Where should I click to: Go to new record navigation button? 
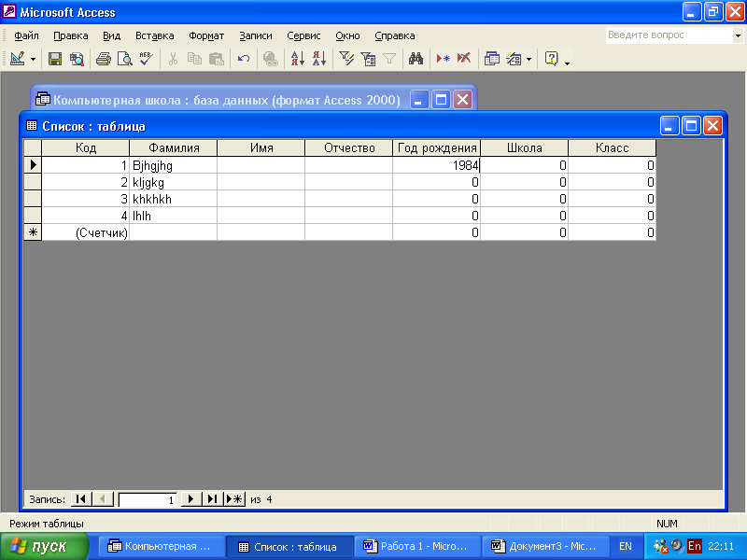pos(234,499)
